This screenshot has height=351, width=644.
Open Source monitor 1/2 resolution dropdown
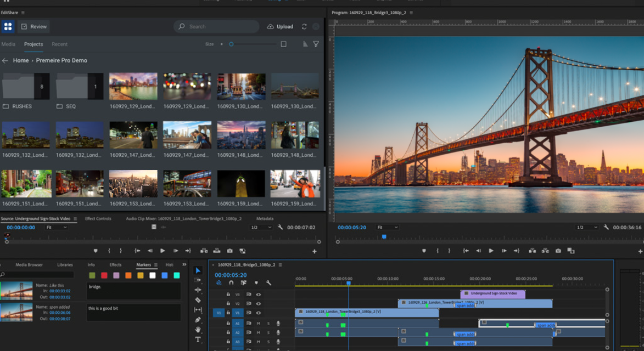tap(261, 227)
